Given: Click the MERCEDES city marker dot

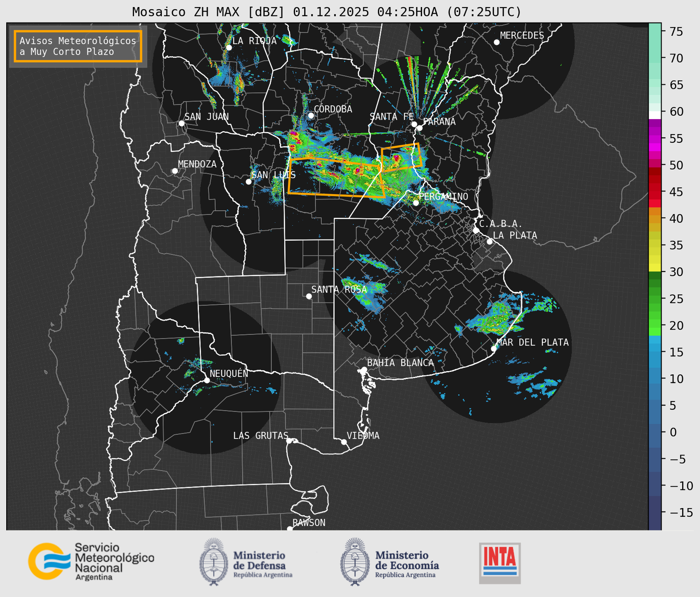Looking at the screenshot, I should (x=497, y=42).
